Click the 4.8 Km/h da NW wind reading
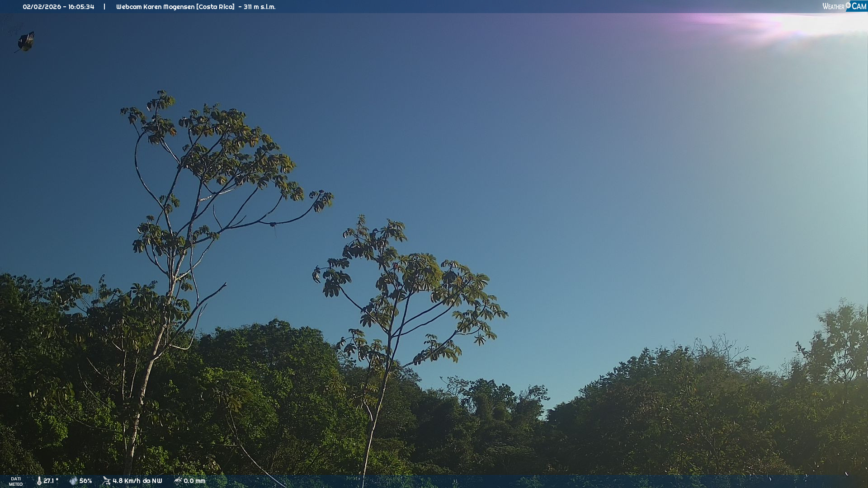 (x=137, y=481)
